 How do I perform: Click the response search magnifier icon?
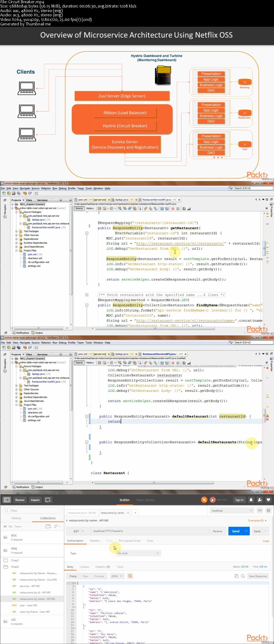point(243,576)
